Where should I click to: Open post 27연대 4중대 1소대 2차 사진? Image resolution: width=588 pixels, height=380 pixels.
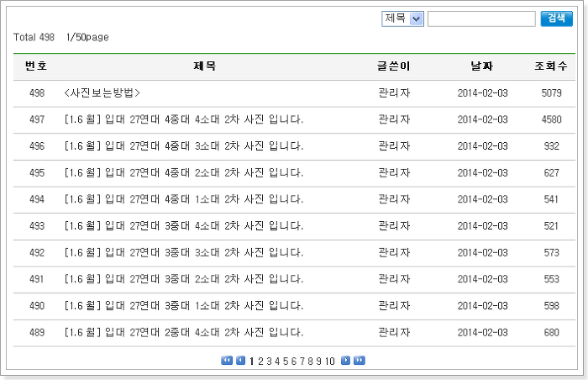click(x=184, y=199)
